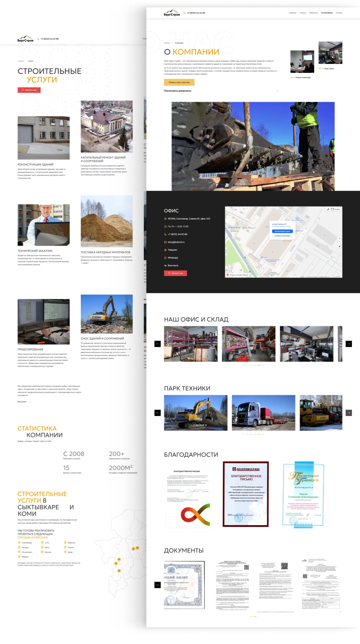
Task: Click the Главная breadcrumb above О компании heading
Action: pyautogui.click(x=167, y=43)
